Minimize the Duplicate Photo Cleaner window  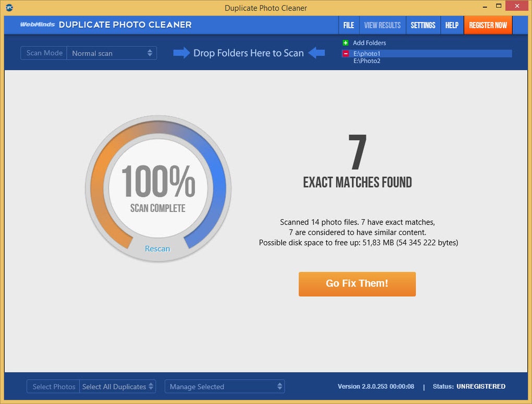coord(485,6)
